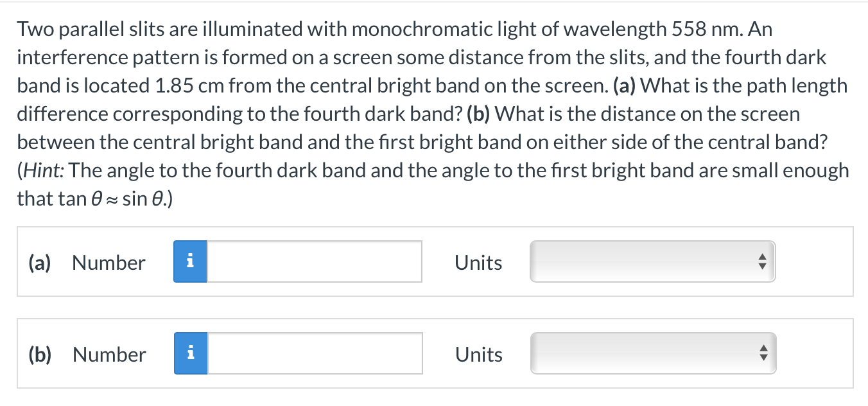Click the bold (b) label in the answer row

coord(39,354)
